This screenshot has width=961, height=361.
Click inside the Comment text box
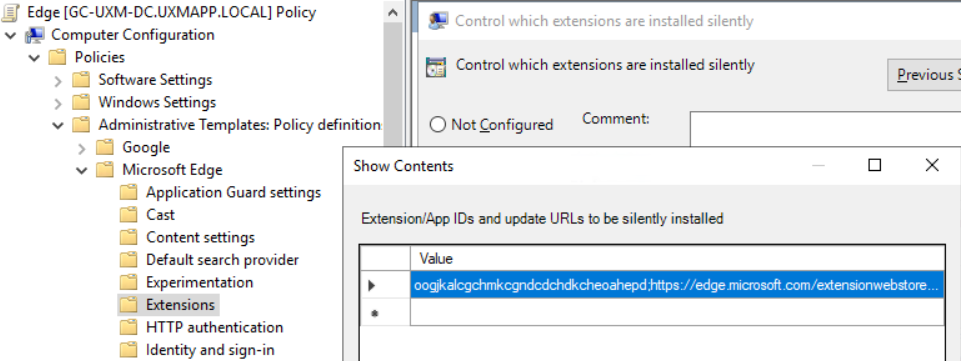point(825,129)
